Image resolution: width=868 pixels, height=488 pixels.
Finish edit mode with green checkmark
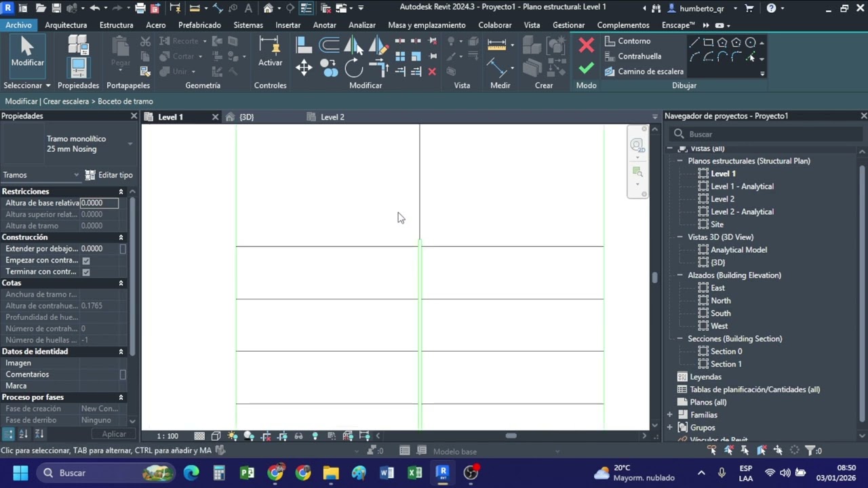pyautogui.click(x=587, y=68)
